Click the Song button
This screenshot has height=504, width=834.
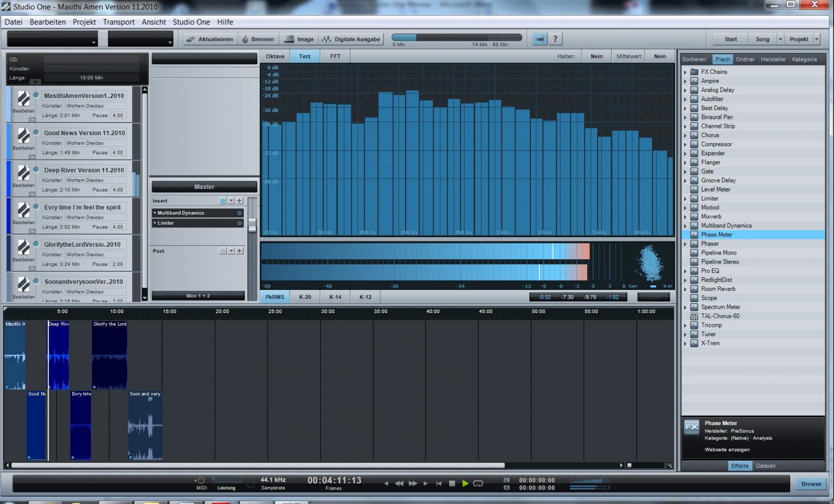point(762,39)
